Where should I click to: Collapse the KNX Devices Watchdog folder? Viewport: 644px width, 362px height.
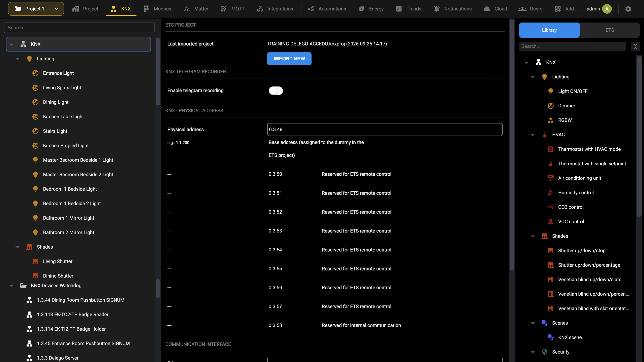11,286
